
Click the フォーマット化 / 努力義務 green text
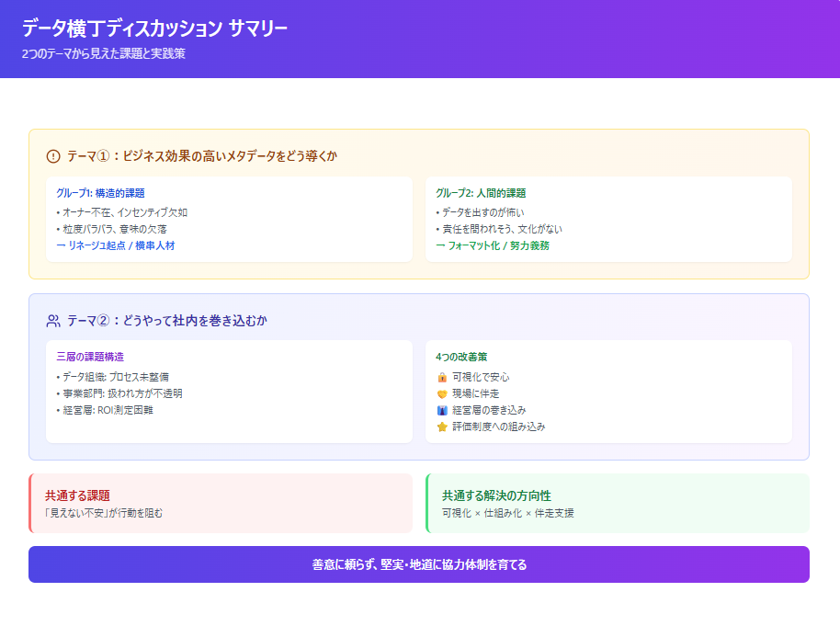pos(493,245)
